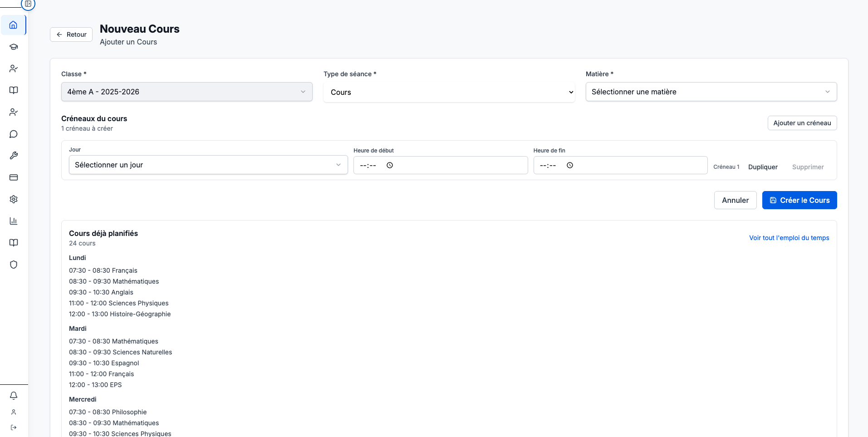
Task: Click the Lundi day heading
Action: 78,258
